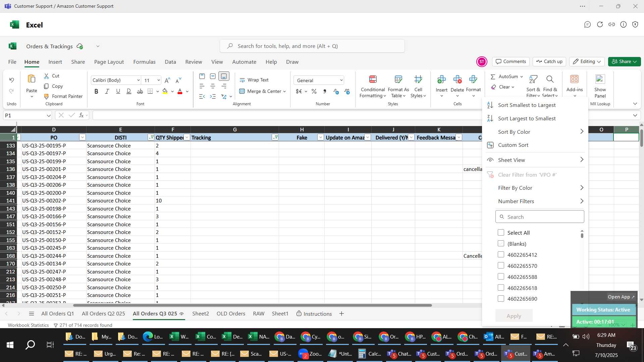Screen dimensions: 644x362
Task: Open the Editing mode dropdown
Action: click(x=587, y=62)
